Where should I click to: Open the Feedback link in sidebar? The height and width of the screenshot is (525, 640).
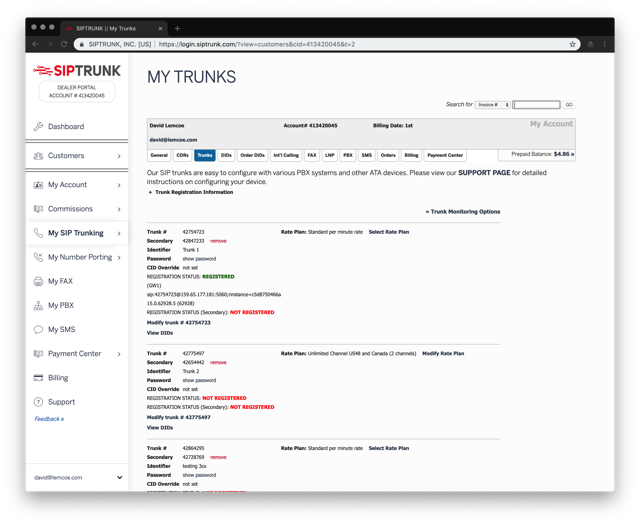click(49, 419)
